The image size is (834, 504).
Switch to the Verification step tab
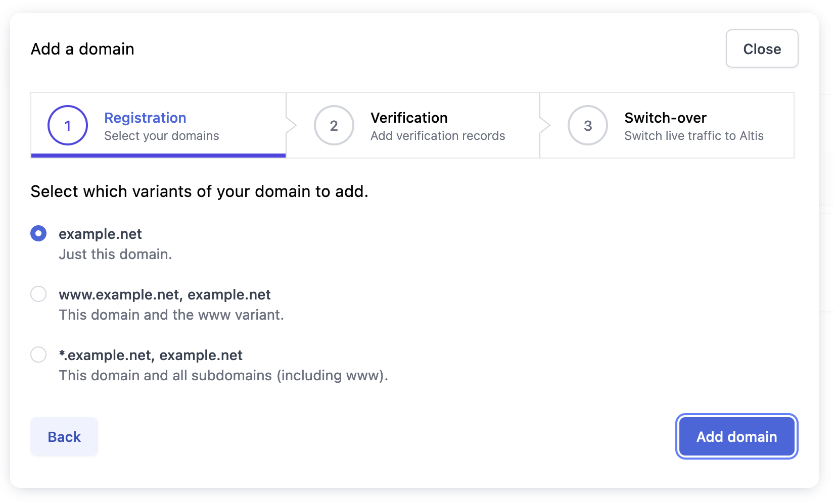(x=409, y=118)
